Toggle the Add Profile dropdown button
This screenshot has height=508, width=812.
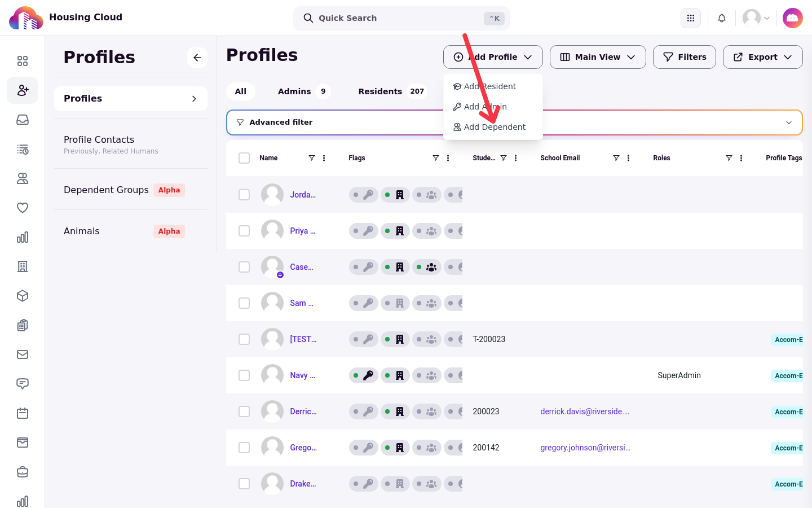[x=493, y=57]
